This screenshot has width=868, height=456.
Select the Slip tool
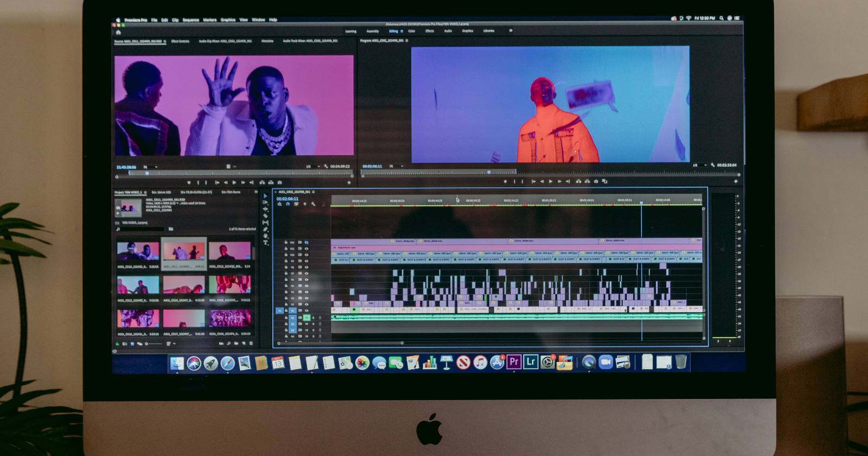pos(265,223)
